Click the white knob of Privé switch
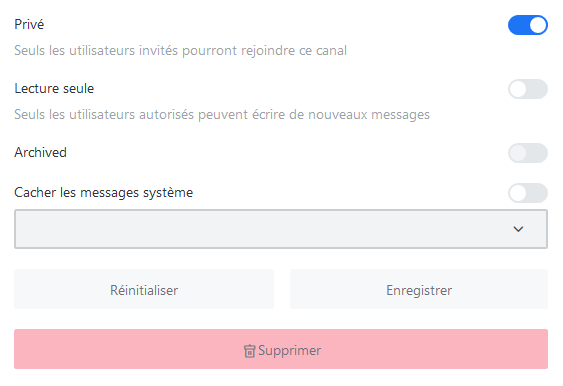563x386 pixels. [538, 25]
